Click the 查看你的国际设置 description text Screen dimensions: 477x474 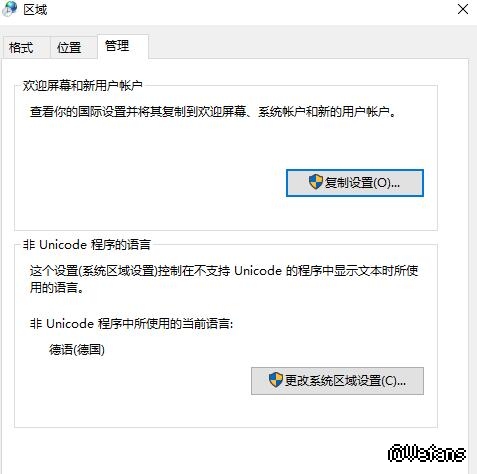click(x=213, y=112)
